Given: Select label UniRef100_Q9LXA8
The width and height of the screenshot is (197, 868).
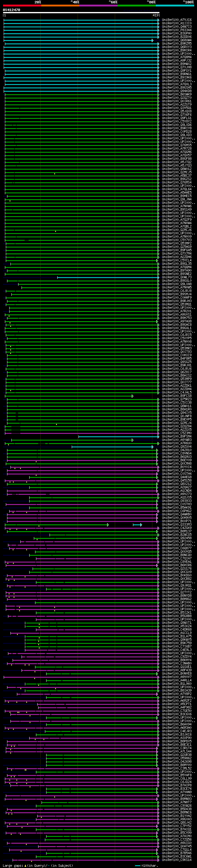Looking at the screenshot, I should tap(177, 284).
